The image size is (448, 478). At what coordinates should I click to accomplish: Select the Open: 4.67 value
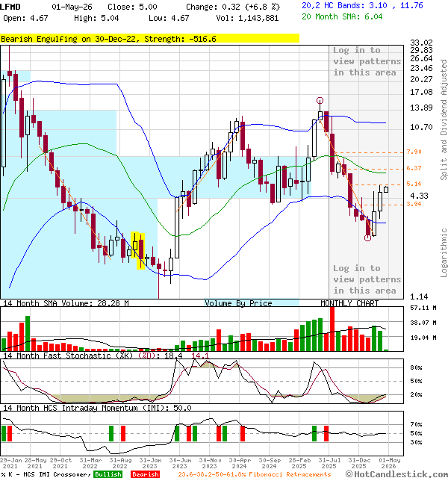(25, 18)
